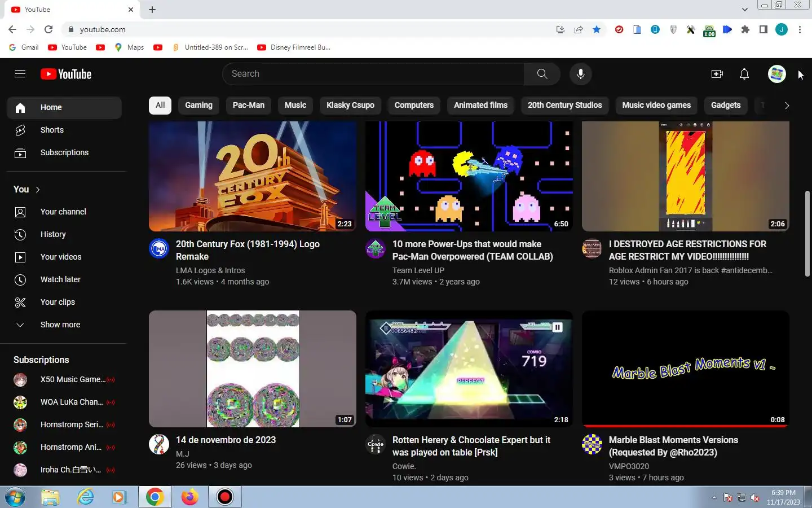Open Windows Start button
The height and width of the screenshot is (508, 812).
click(15, 497)
